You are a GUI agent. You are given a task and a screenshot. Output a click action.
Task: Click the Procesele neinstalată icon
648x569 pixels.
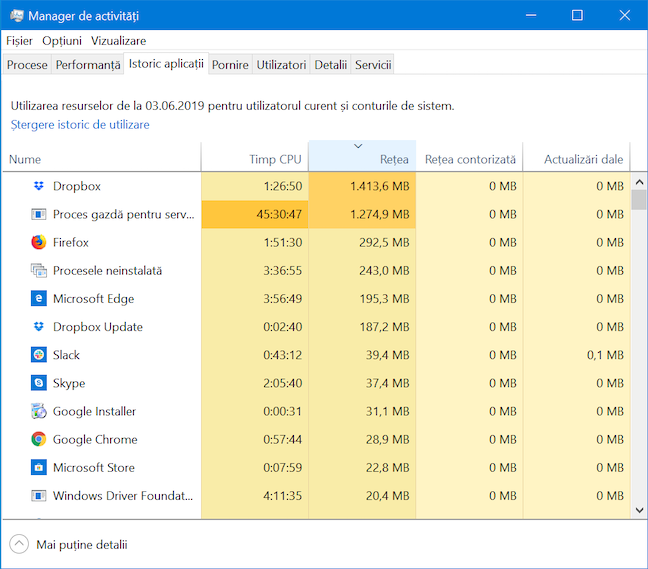click(38, 270)
